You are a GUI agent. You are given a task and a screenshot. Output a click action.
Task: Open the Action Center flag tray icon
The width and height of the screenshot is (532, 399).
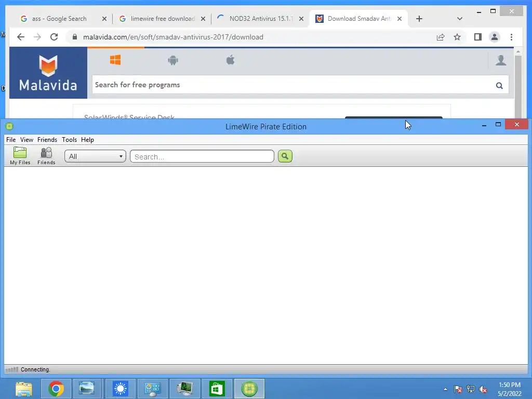[458, 389]
